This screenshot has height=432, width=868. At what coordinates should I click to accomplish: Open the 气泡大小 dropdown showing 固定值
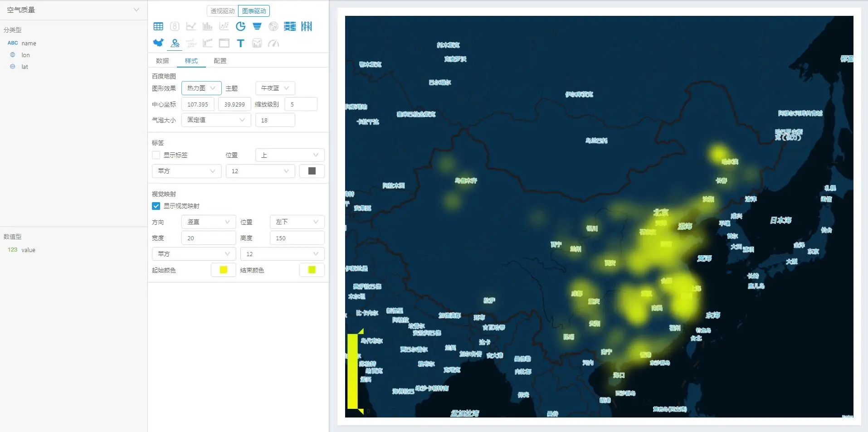216,120
